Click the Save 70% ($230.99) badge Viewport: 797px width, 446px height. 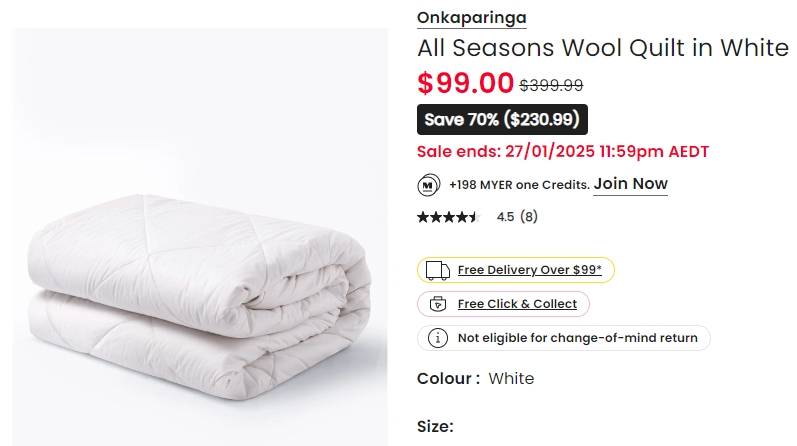[502, 120]
